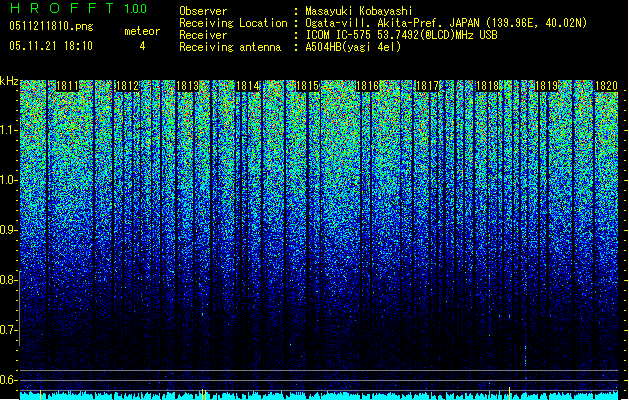
Task: Click the Receiver field label
Action: click(x=203, y=35)
